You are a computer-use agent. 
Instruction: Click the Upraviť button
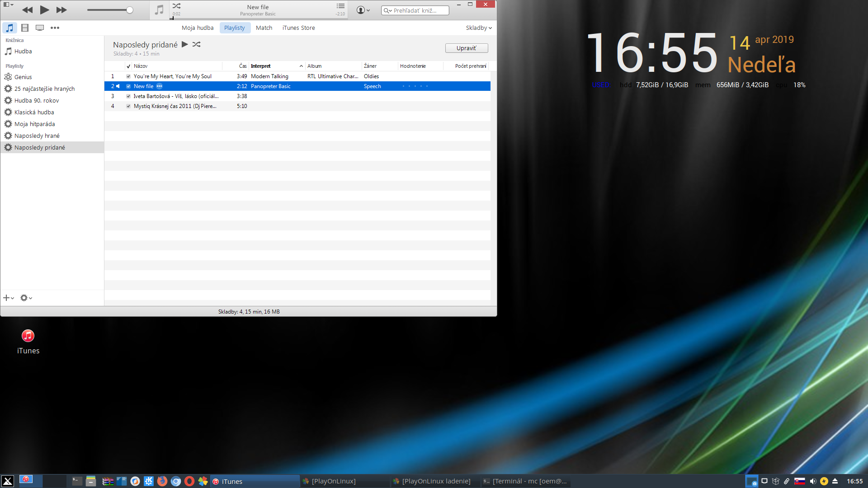coord(467,48)
